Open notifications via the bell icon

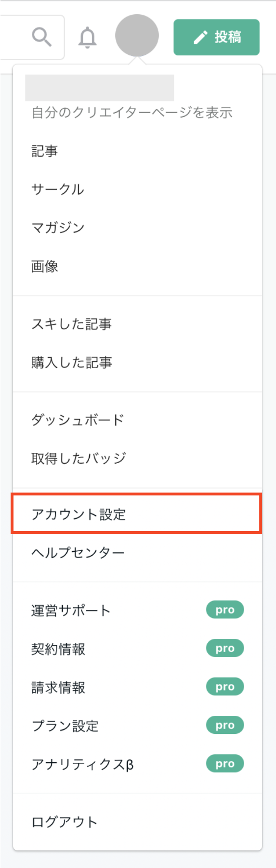coord(88,37)
